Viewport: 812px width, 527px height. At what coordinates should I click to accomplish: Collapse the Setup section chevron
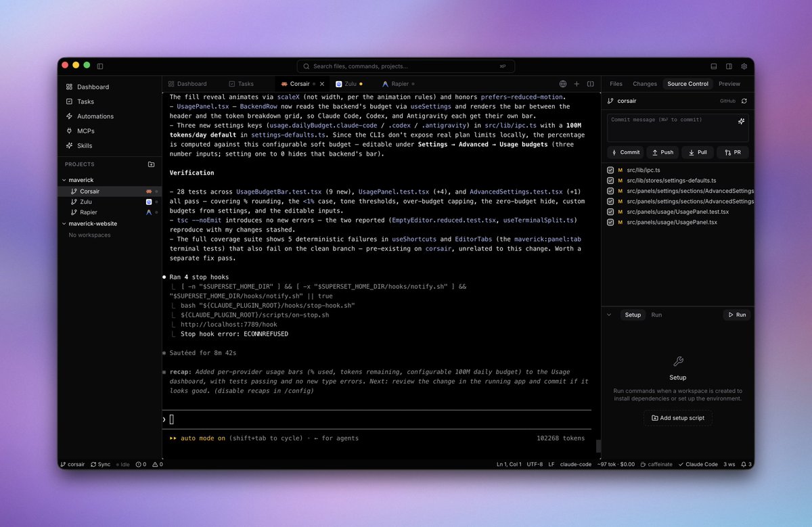point(609,315)
